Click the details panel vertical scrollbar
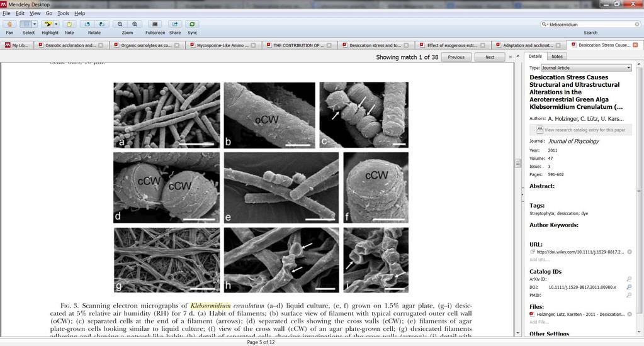 [x=639, y=190]
